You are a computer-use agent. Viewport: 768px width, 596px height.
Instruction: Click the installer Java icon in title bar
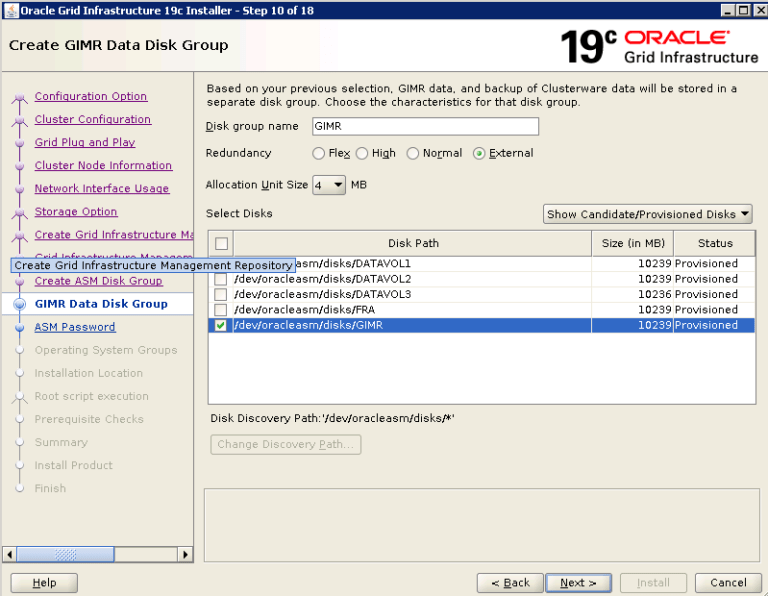tap(11, 10)
